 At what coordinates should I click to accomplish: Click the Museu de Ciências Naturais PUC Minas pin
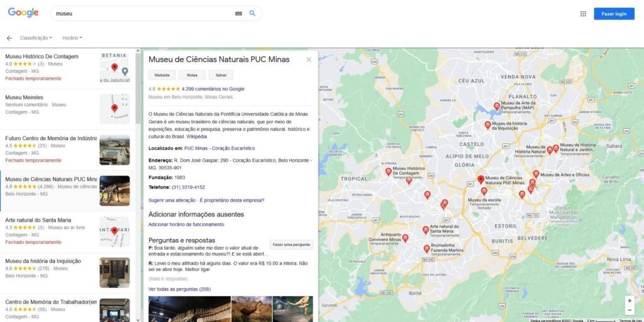coord(481,179)
